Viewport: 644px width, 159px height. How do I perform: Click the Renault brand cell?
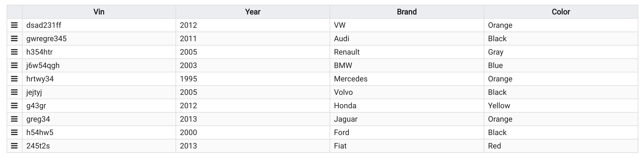click(x=407, y=52)
